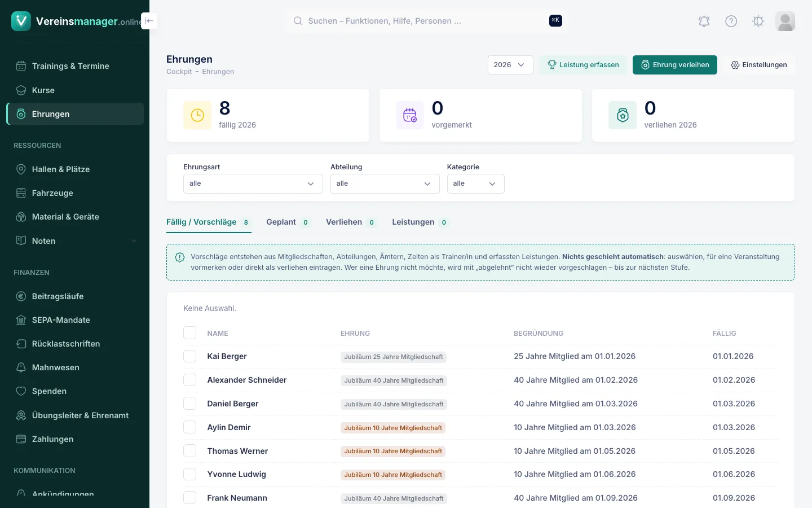Switch to the Geplant tab
The width and height of the screenshot is (812, 508).
(x=288, y=222)
